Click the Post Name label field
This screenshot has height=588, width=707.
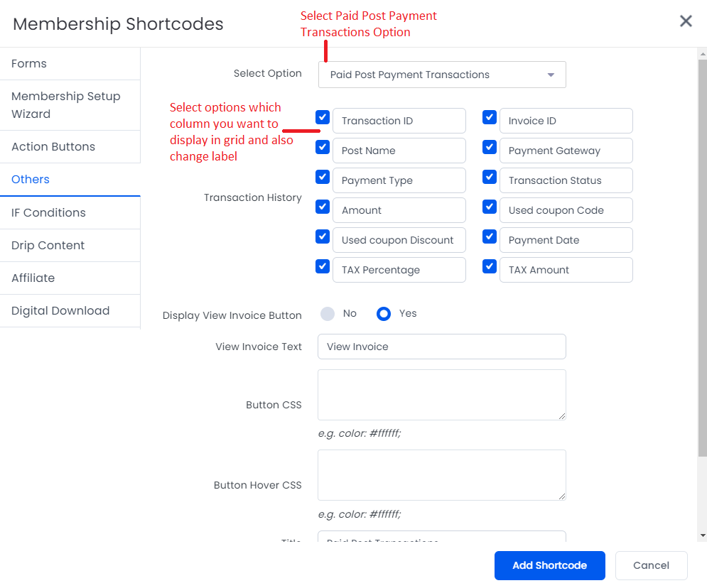[399, 151]
